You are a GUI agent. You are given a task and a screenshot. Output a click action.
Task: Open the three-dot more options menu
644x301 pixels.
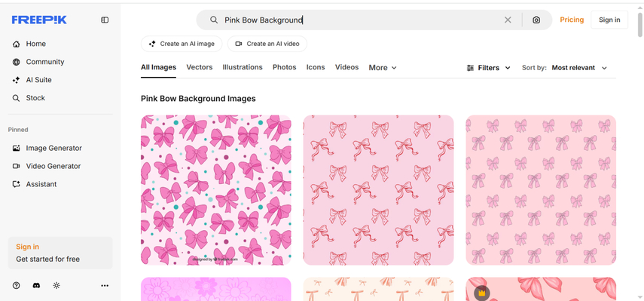(105, 285)
